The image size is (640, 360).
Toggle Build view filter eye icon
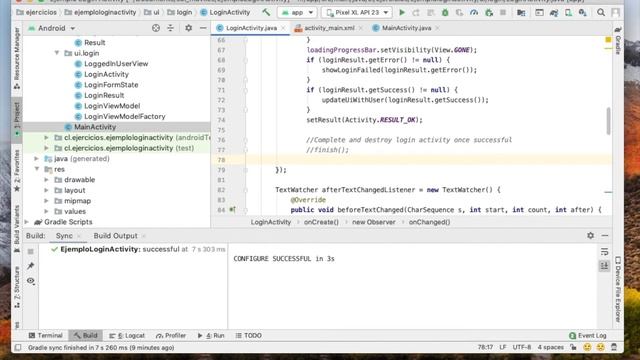(31, 281)
